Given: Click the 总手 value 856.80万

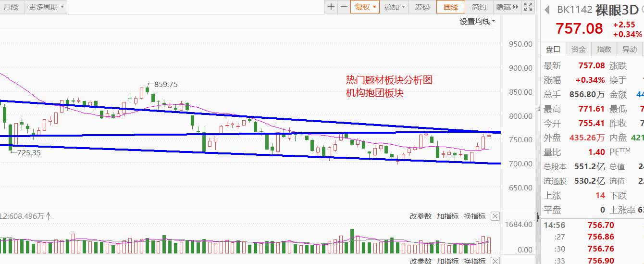Looking at the screenshot, I should pyautogui.click(x=587, y=95).
